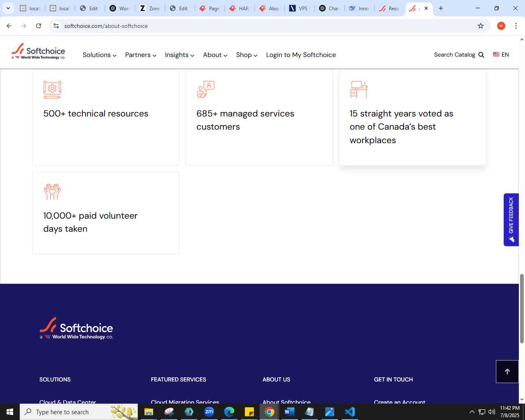Expand the Insights menu
Image resolution: width=525 pixels, height=420 pixels.
click(x=180, y=55)
